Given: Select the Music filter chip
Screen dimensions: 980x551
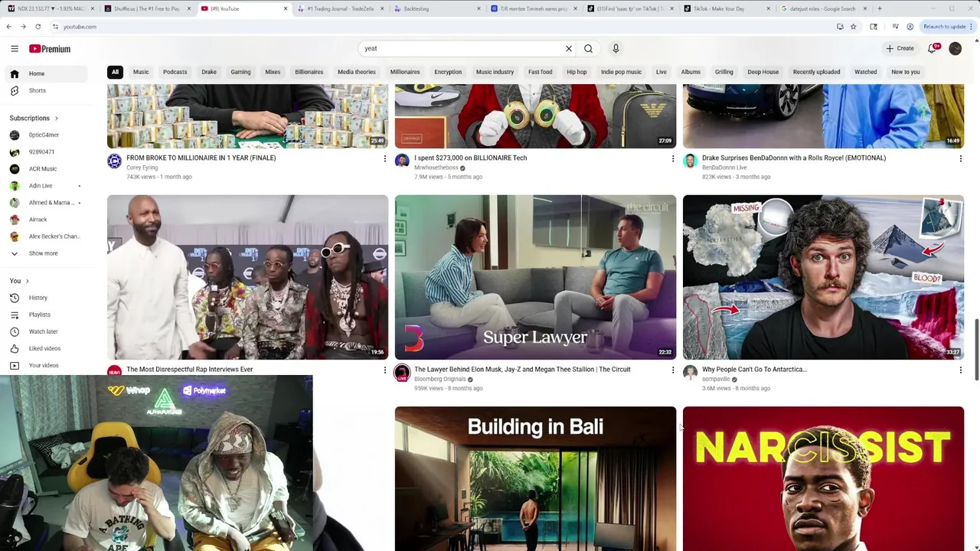Looking at the screenshot, I should pos(141,72).
